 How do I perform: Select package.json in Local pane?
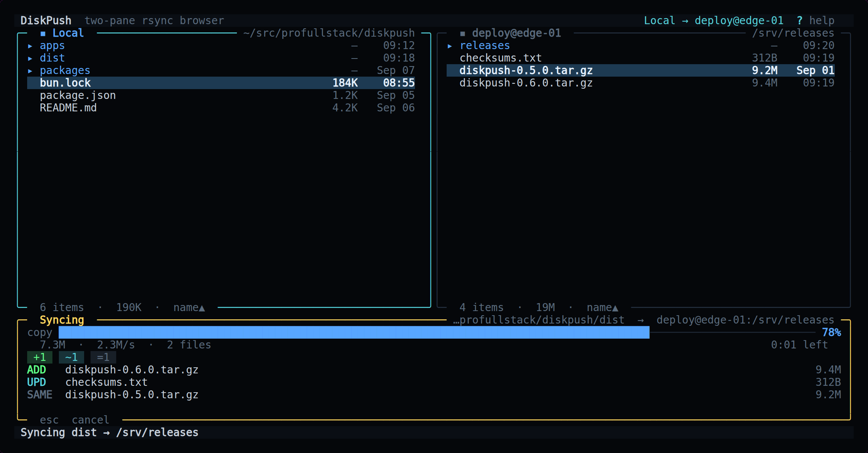[221, 96]
